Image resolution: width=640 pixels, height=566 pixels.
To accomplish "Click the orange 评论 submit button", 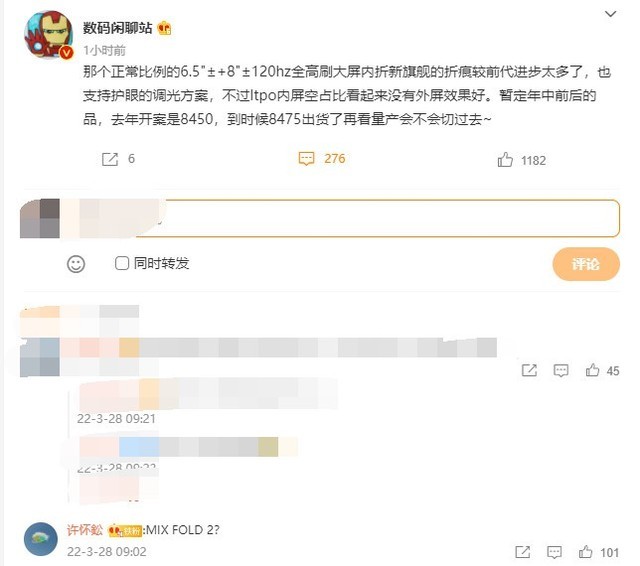I will click(x=586, y=264).
